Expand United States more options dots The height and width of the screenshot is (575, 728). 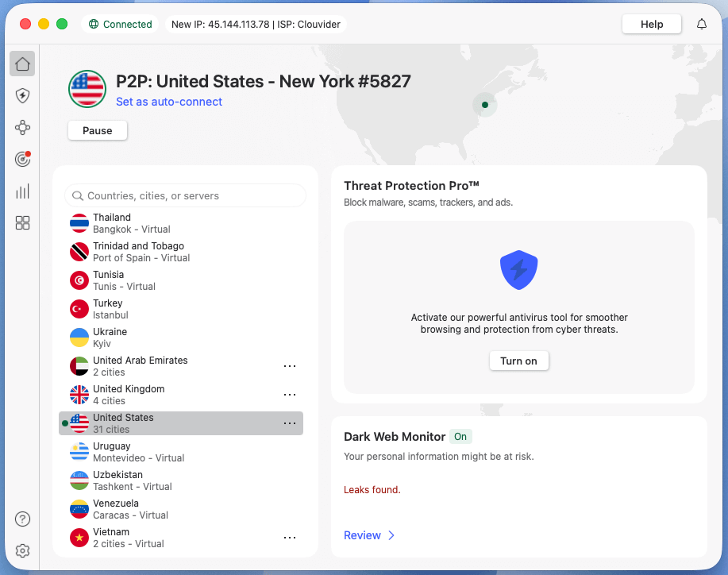290,423
